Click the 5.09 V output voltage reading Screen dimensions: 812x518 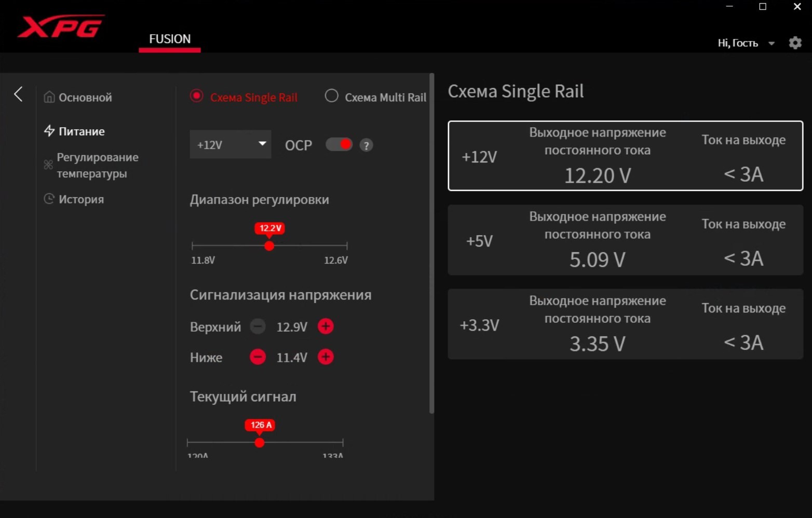coord(598,260)
